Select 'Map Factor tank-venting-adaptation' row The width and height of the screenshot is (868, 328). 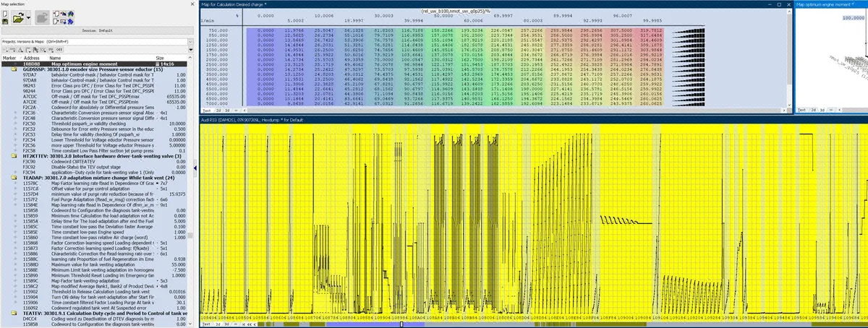point(93,280)
